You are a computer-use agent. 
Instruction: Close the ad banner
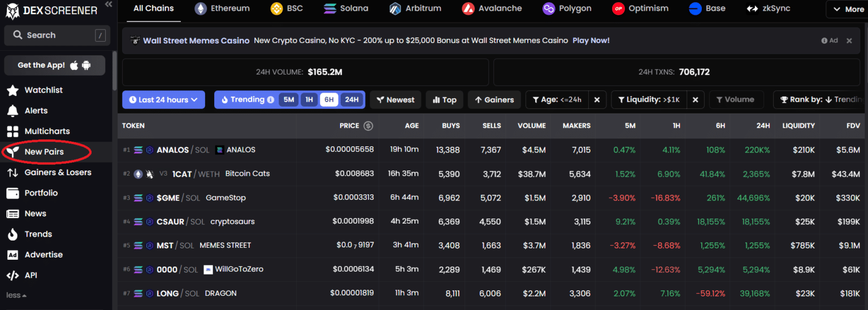click(849, 41)
